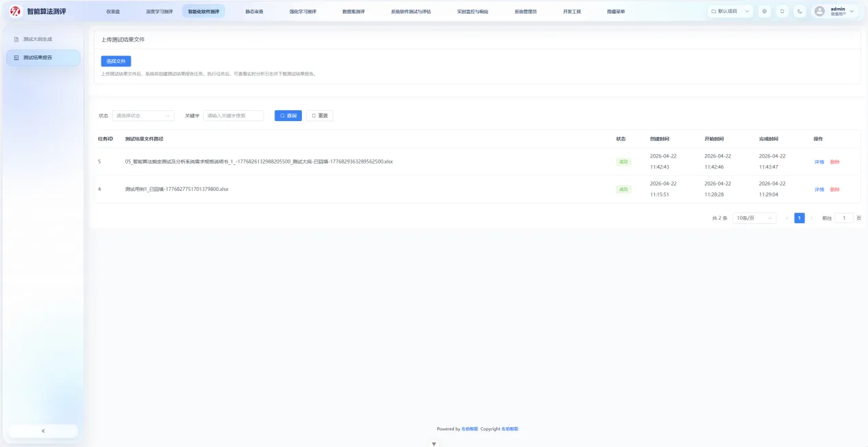The width and height of the screenshot is (868, 447).
Task: Click first 东柏智能 link after Powered by
Action: (470, 429)
